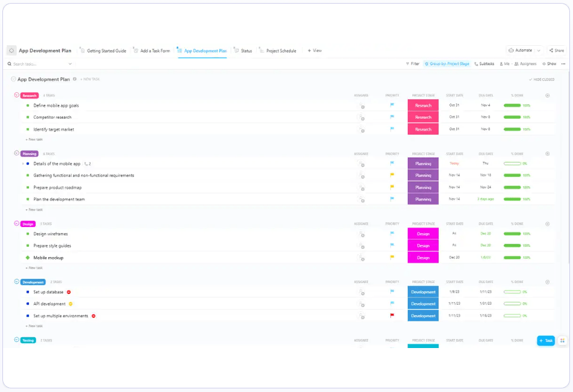This screenshot has height=392, width=573.
Task: Click the add column plus icon in Development group
Action: pos(548,282)
